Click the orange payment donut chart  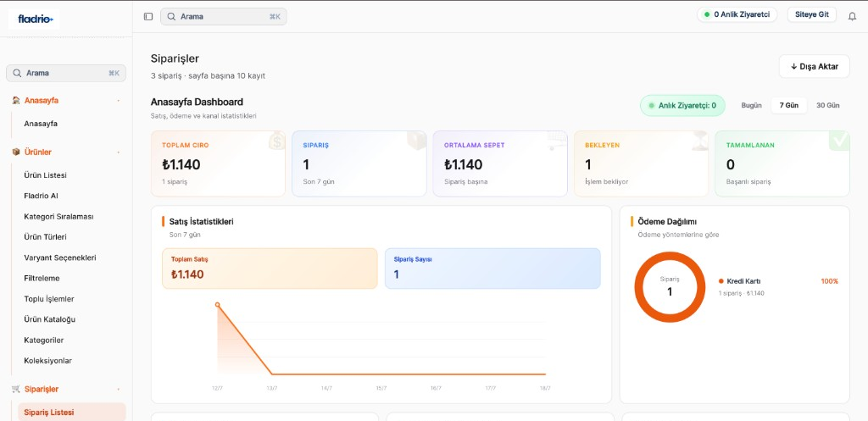coord(670,286)
